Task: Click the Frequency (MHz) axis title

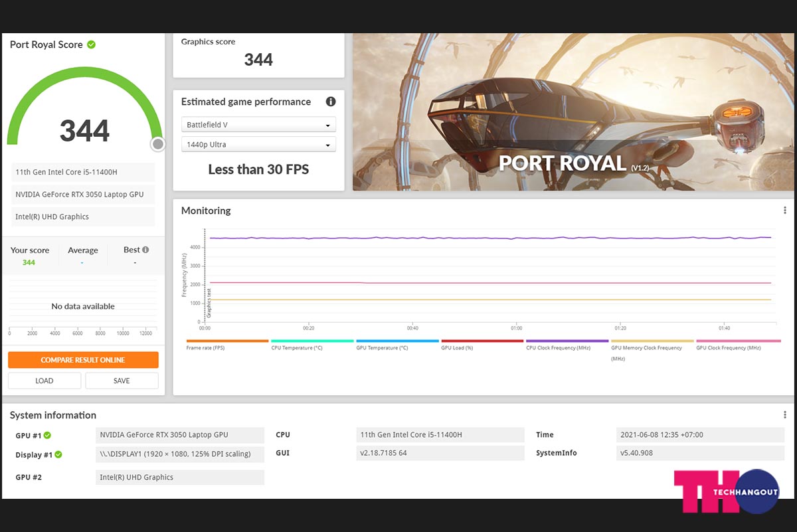Action: click(x=184, y=274)
